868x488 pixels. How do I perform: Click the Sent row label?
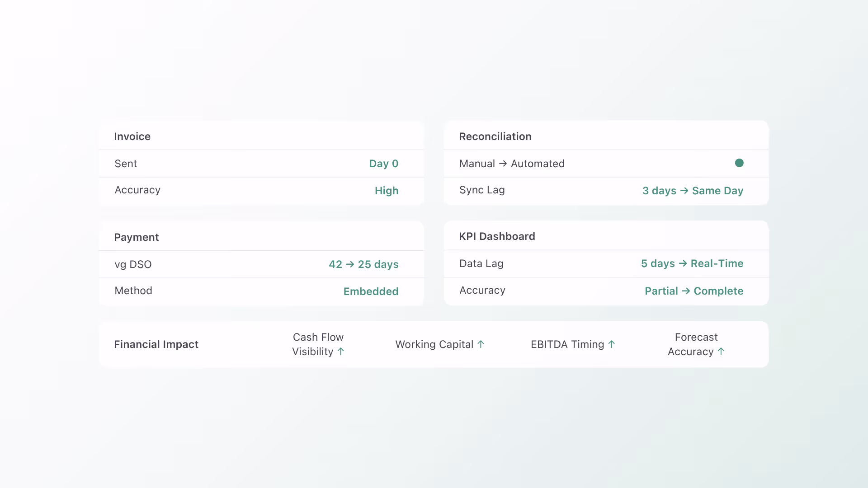126,164
